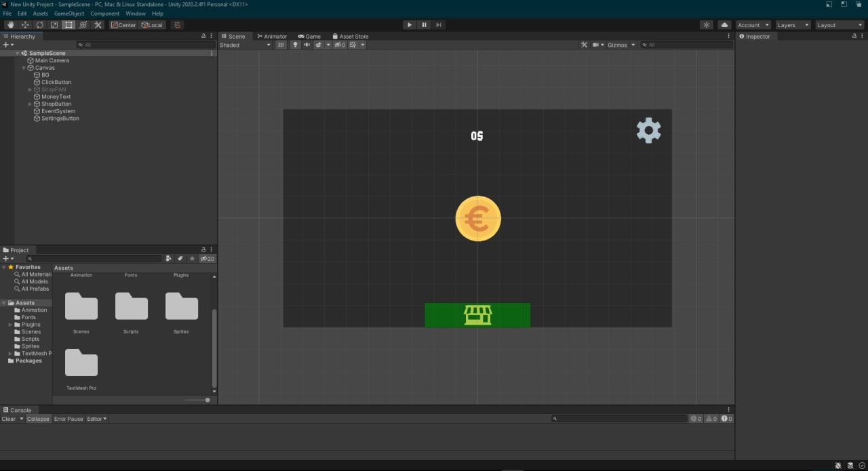Open the Hierarchy panel options menu
The width and height of the screenshot is (868, 471).
pos(212,37)
